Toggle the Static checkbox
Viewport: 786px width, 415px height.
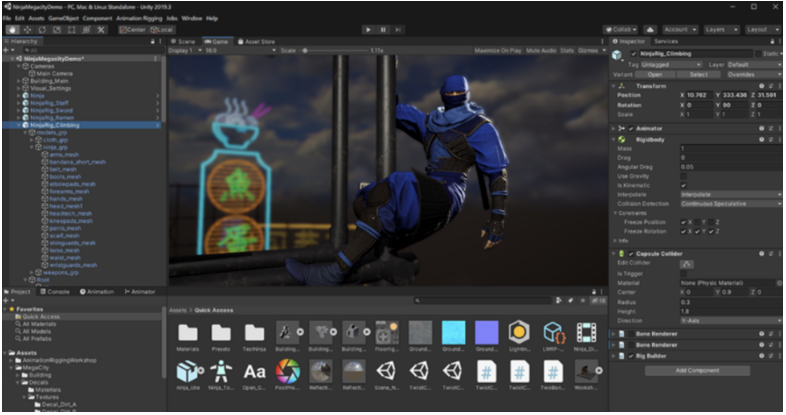pyautogui.click(x=758, y=54)
